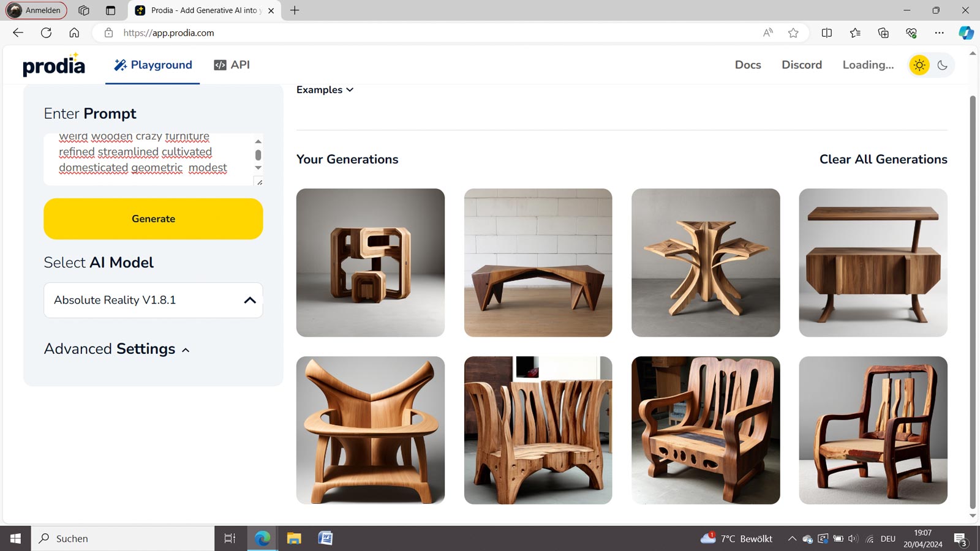Click Clear All Generations
The width and height of the screenshot is (980, 551).
point(883,159)
